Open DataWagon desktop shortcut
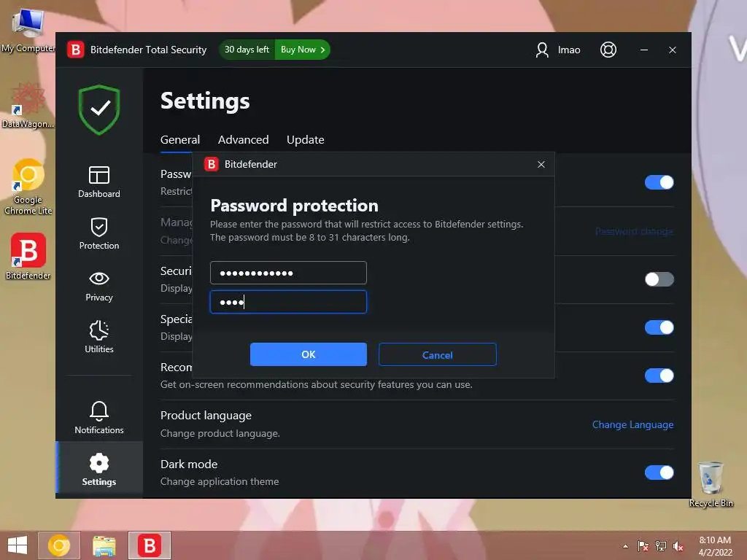Image resolution: width=747 pixels, height=560 pixels. pyautogui.click(x=28, y=106)
